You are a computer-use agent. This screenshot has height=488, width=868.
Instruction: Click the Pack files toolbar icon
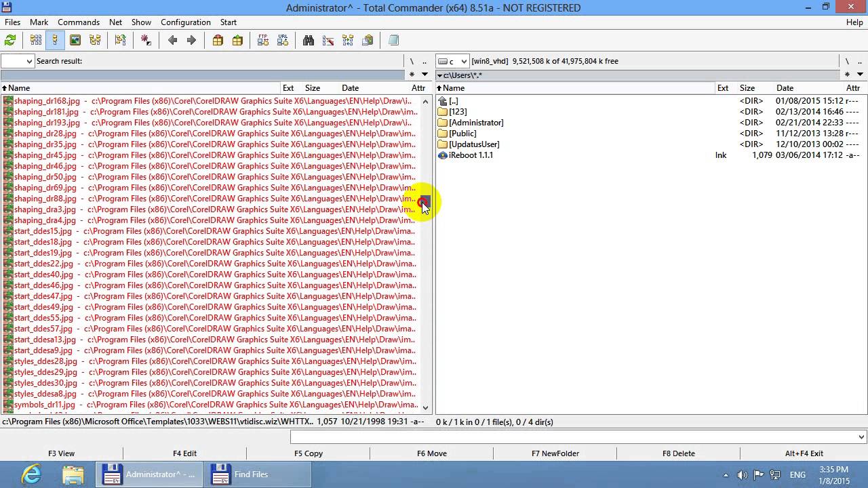218,40
